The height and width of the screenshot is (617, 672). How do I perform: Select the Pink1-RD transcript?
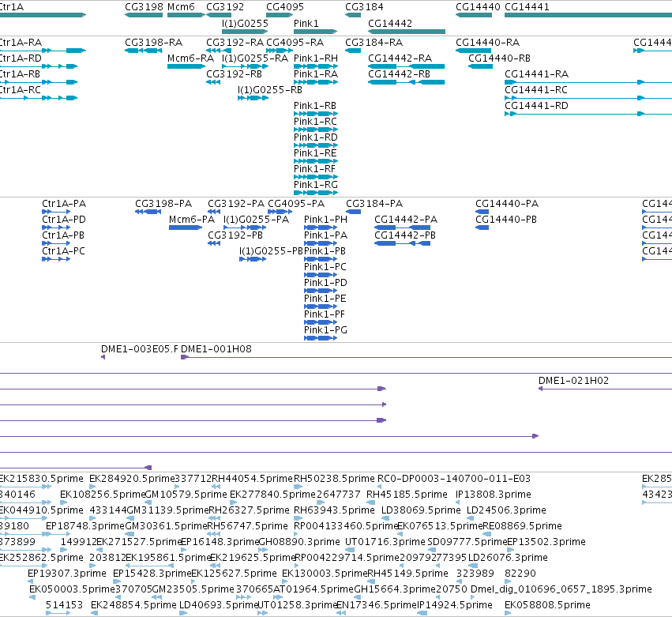pos(316,145)
